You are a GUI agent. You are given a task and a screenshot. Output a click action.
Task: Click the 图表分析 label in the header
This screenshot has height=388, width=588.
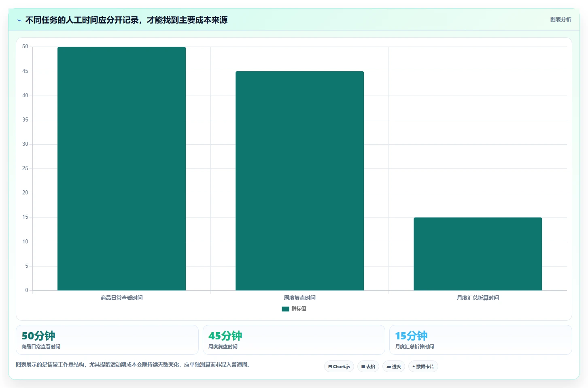560,19
